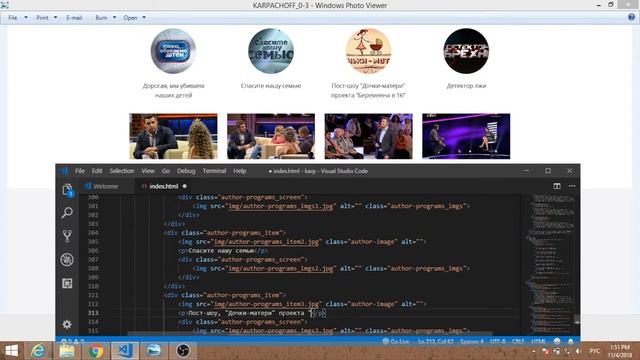Image resolution: width=640 pixels, height=360 pixels.
Task: Click the 'Детектор лжи' caption text
Action: (466, 86)
